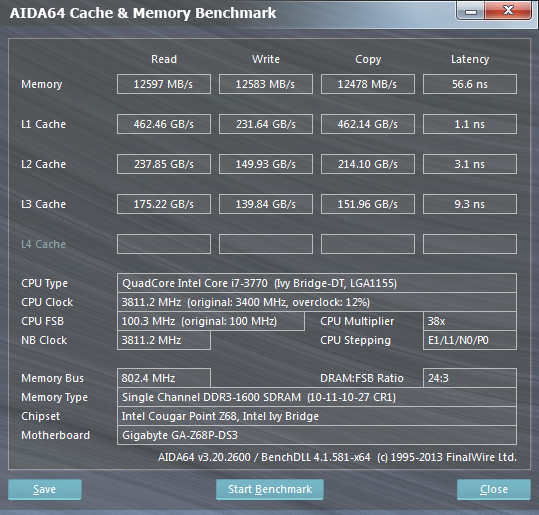Click the L3 Cache Copy value box

pyautogui.click(x=368, y=204)
